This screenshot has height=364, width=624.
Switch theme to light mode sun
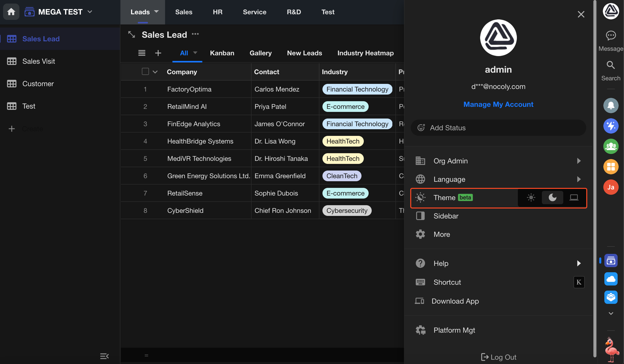[531, 198]
